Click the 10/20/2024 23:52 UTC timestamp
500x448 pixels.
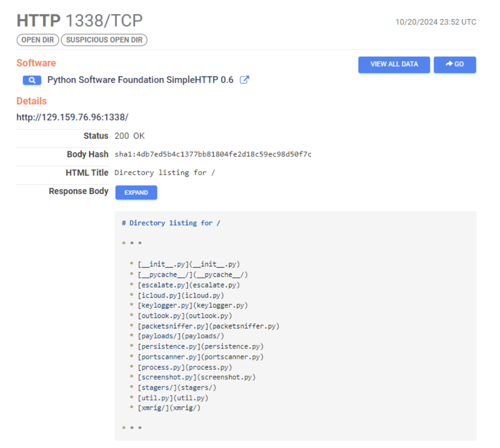(435, 22)
